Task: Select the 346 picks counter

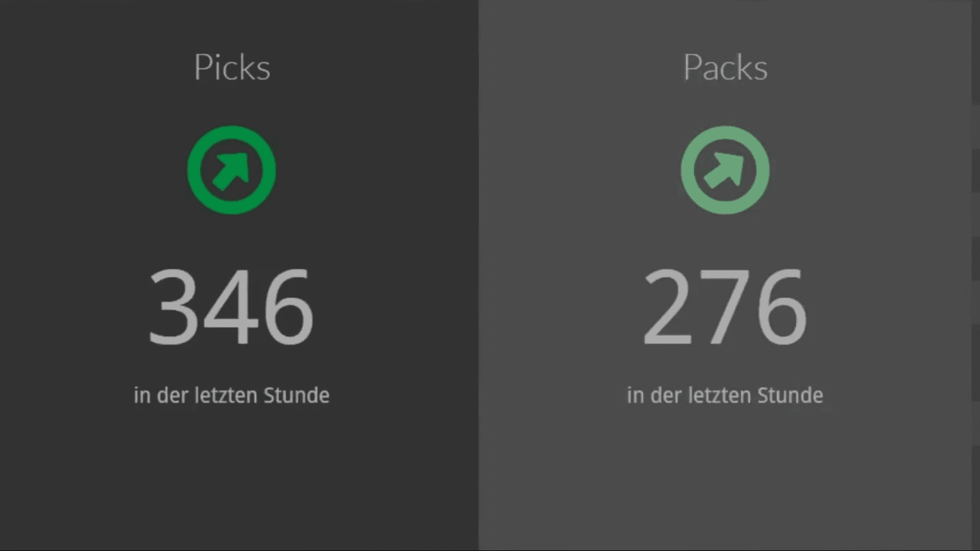Action: pos(231,307)
